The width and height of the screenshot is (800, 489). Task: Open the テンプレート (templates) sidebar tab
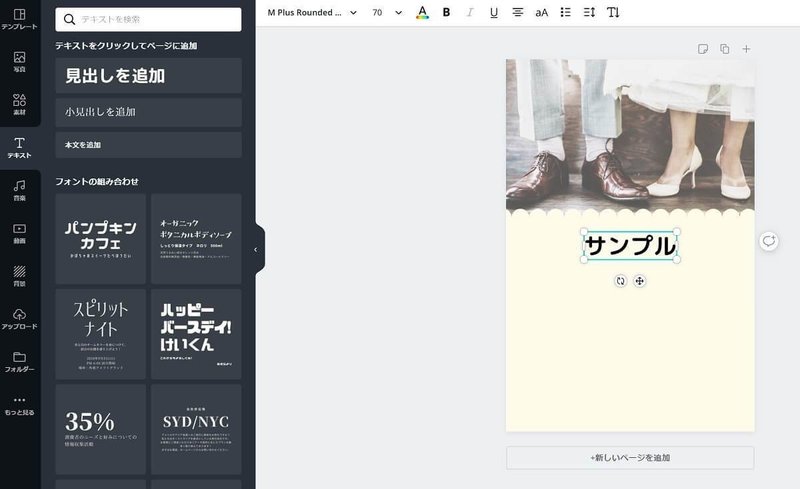click(19, 19)
